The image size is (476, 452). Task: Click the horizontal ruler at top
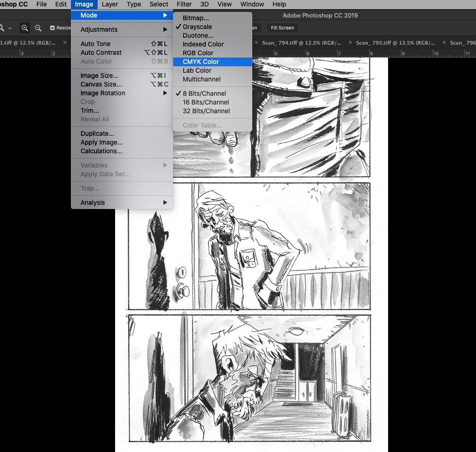click(364, 53)
